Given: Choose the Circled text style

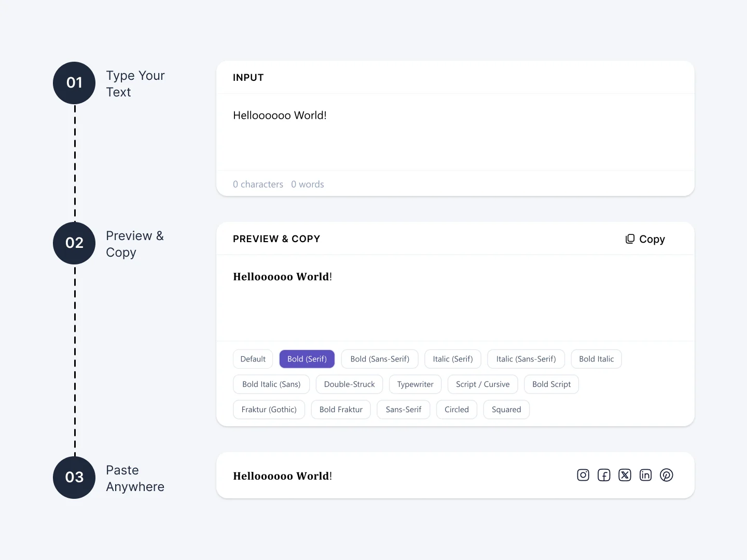Looking at the screenshot, I should click(457, 410).
